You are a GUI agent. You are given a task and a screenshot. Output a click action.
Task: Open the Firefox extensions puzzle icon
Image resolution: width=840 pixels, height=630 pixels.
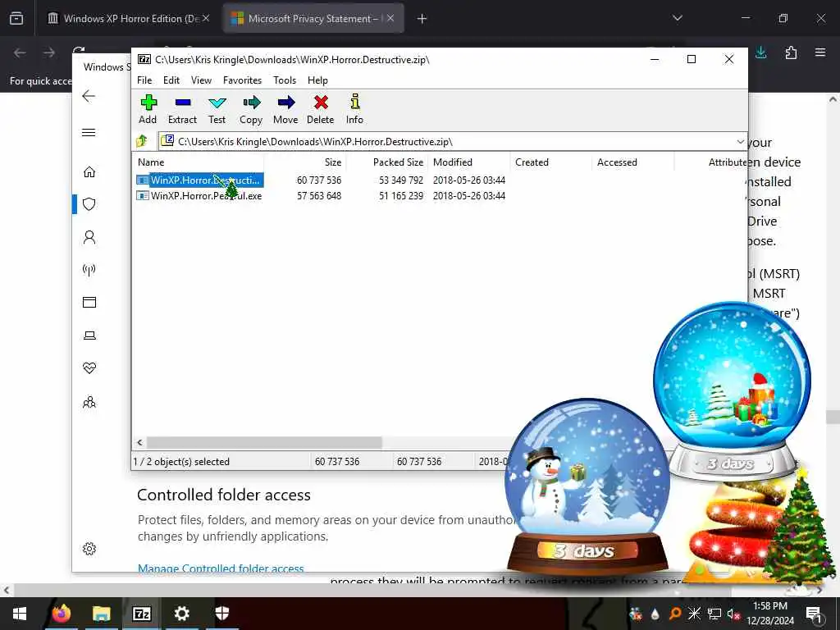791,52
